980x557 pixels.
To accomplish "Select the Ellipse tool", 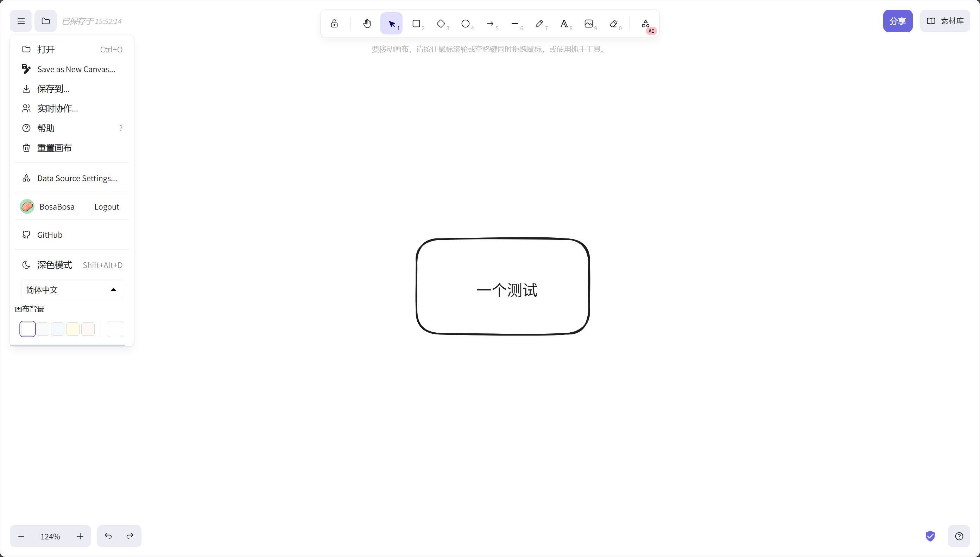I will (x=465, y=24).
